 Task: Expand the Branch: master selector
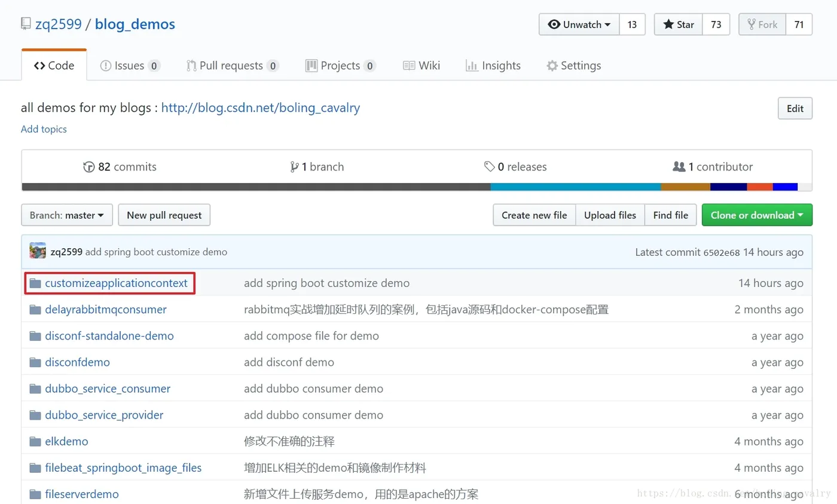(67, 215)
